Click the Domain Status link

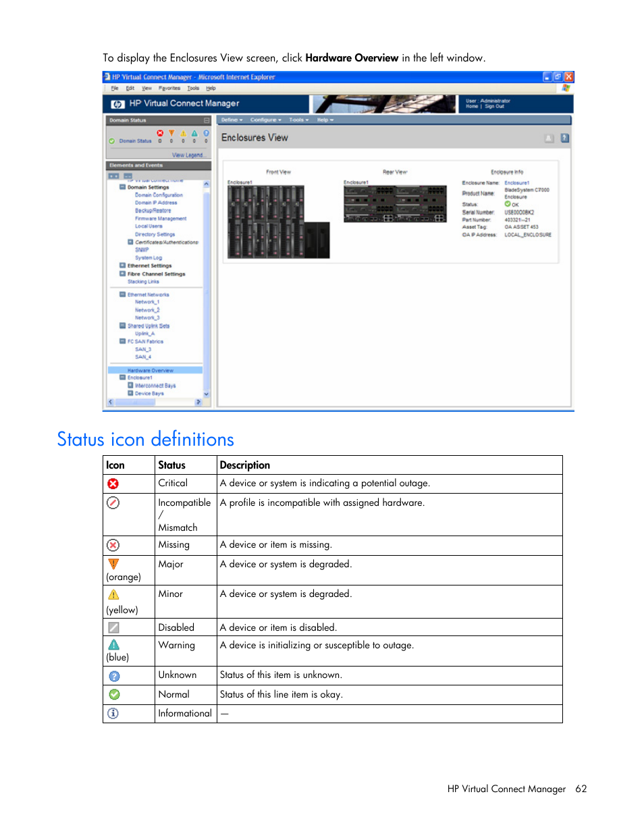pyautogui.click(x=135, y=141)
